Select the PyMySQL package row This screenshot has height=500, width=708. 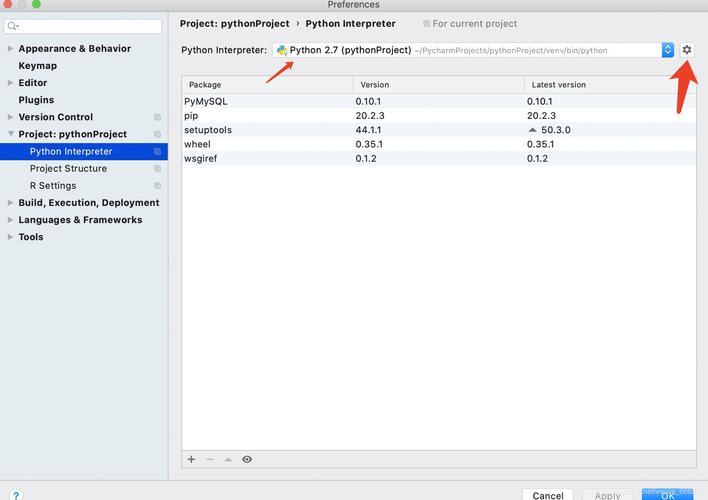[439, 101]
